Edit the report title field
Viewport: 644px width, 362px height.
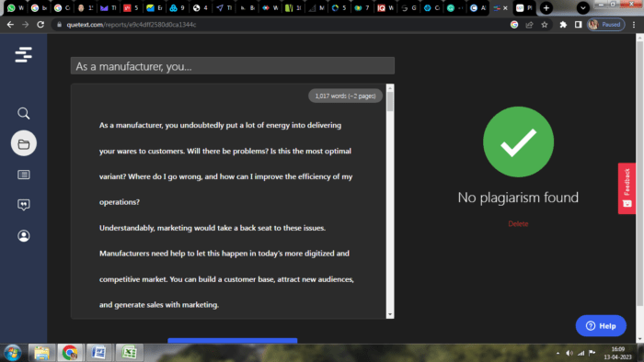(233, 66)
